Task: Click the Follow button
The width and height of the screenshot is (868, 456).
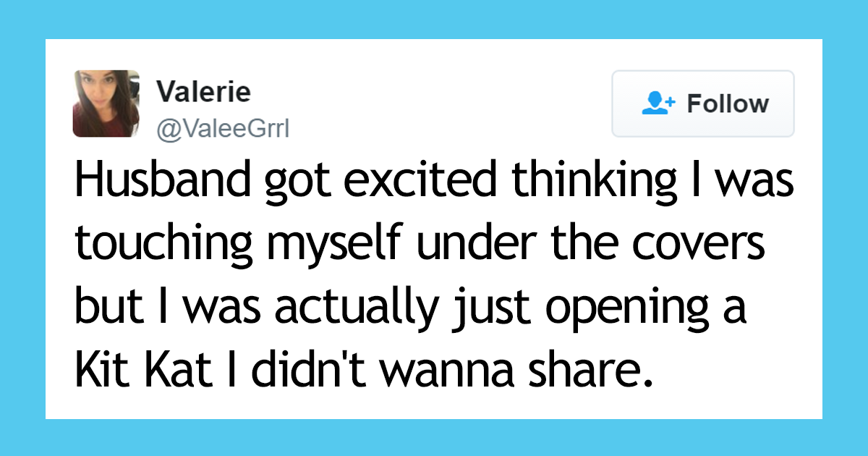Action: (703, 104)
